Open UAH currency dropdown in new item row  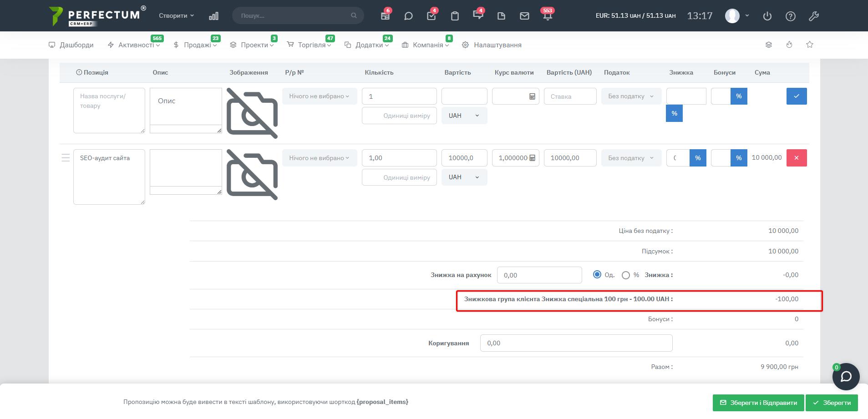464,116
